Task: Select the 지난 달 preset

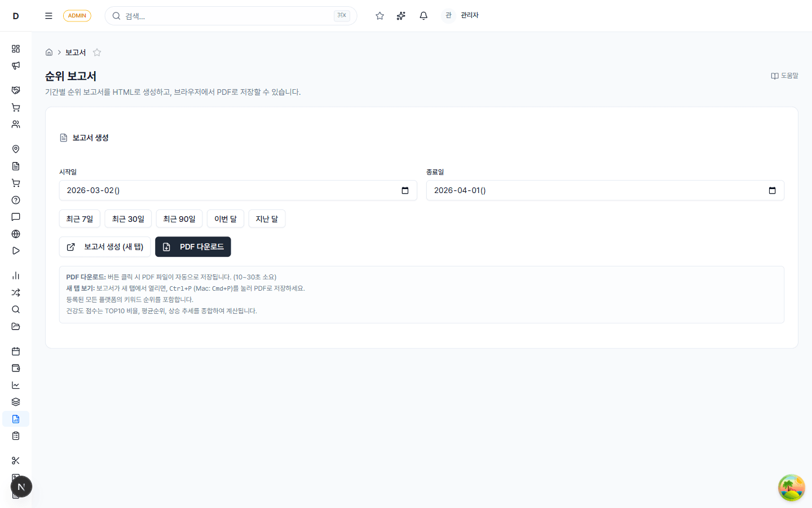Action: 267,219
